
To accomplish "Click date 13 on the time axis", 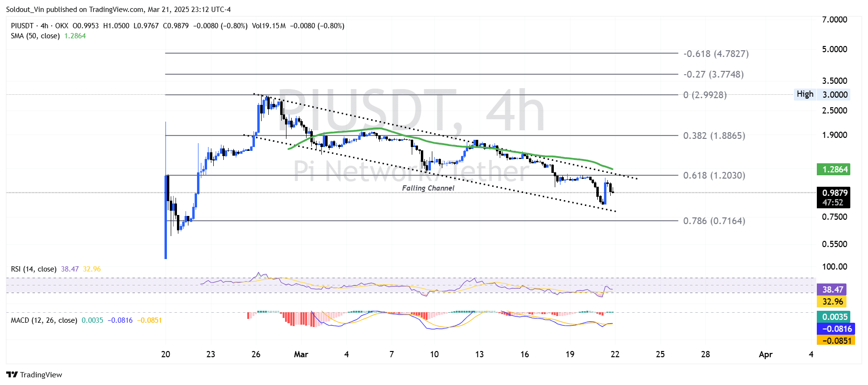I will 479,354.
